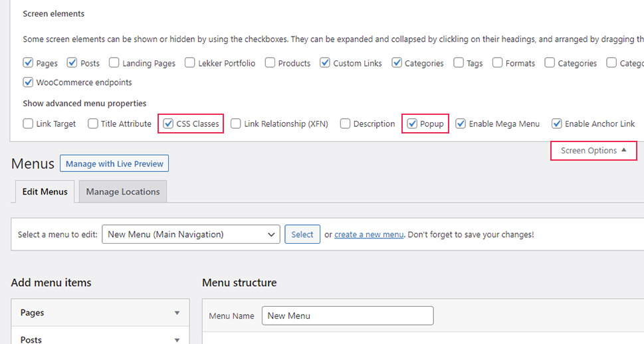Disable the Popup menu property
Screen dimensions: 644x344
tap(412, 124)
